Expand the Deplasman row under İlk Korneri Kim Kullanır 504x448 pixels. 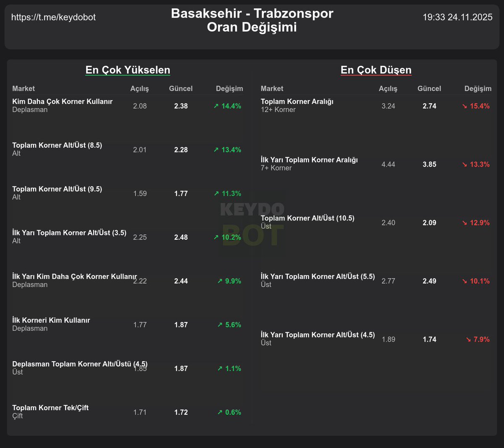click(29, 328)
